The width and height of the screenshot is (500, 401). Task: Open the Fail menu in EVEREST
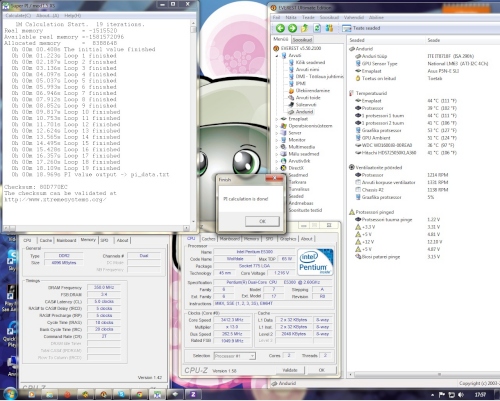pyautogui.click(x=276, y=17)
